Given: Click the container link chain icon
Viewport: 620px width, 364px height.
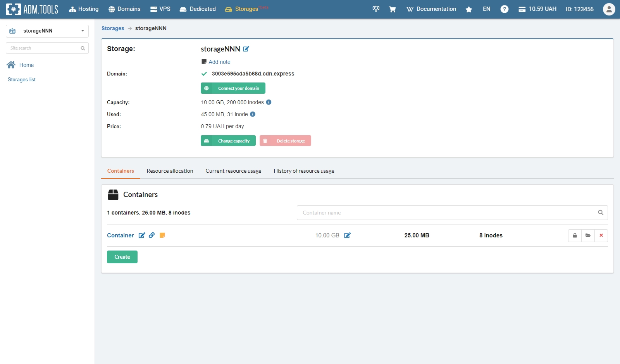Looking at the screenshot, I should click(152, 235).
